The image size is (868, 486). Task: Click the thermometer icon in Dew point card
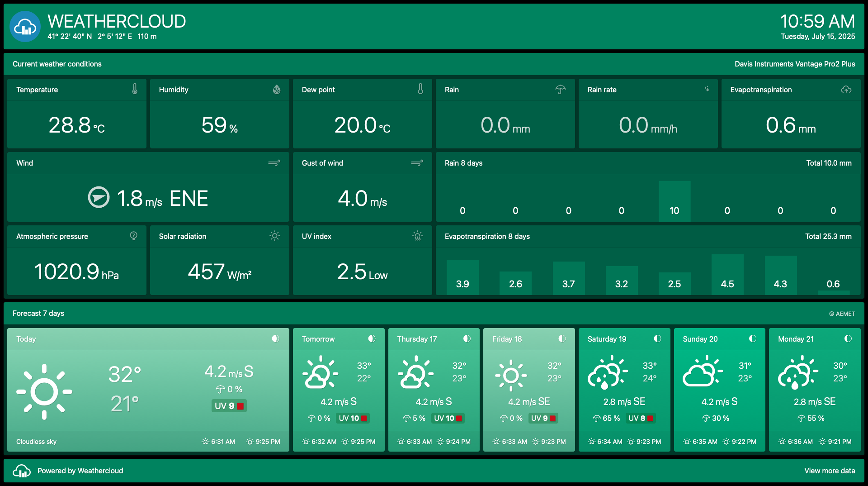[420, 89]
